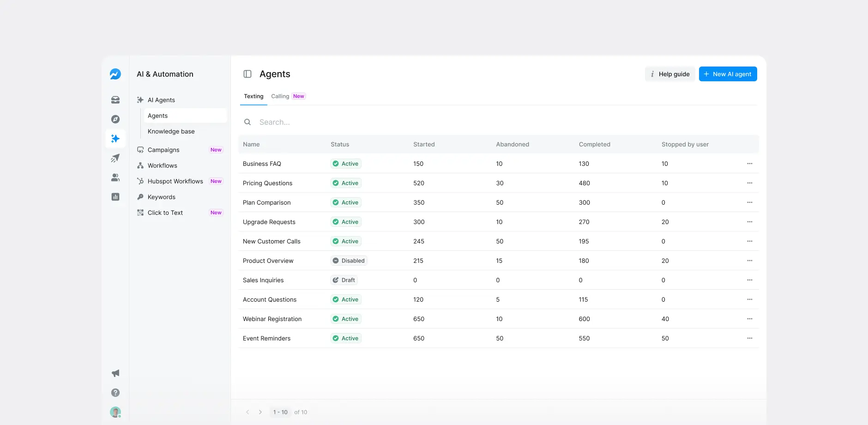Click the Help guide button
Image resolution: width=868 pixels, height=425 pixels.
[670, 74]
